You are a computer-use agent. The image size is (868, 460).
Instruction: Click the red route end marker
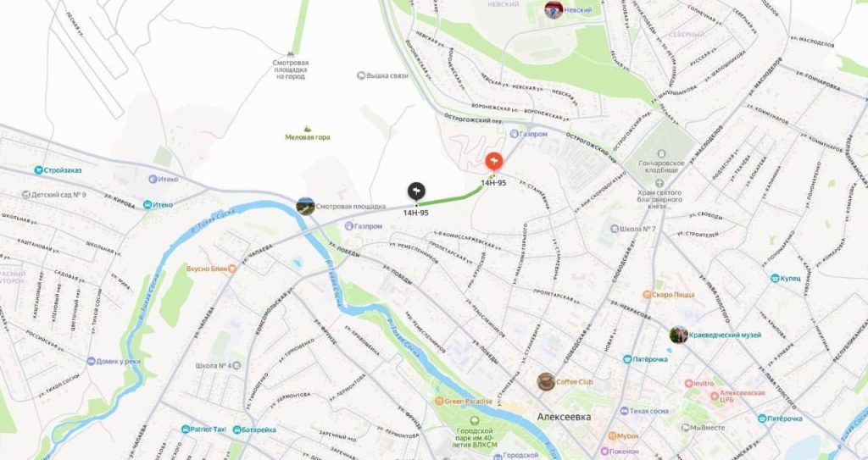click(x=494, y=162)
